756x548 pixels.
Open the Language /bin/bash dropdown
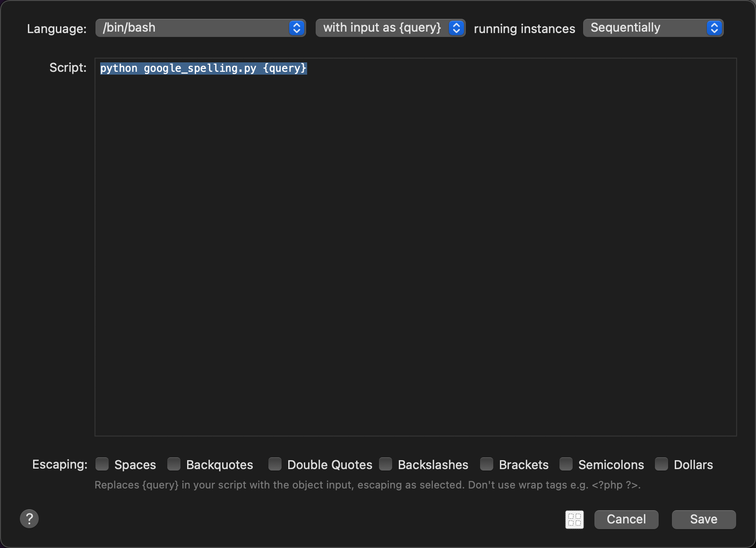[x=194, y=28]
